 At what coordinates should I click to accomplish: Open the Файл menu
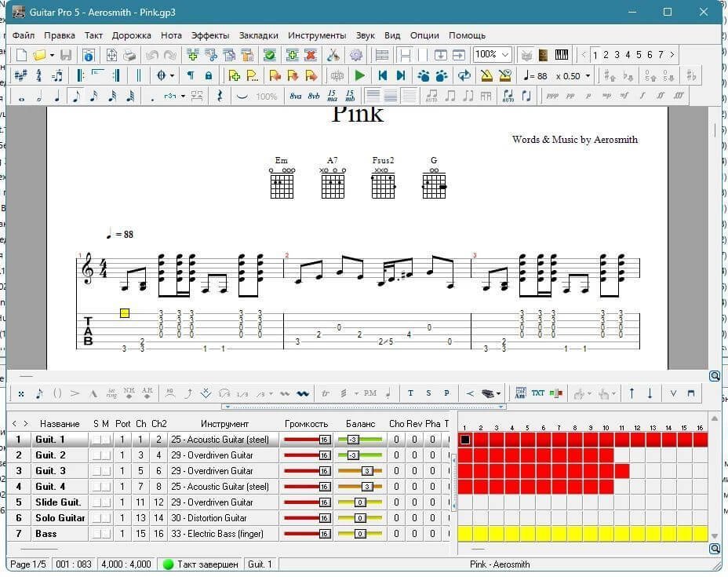pyautogui.click(x=24, y=35)
